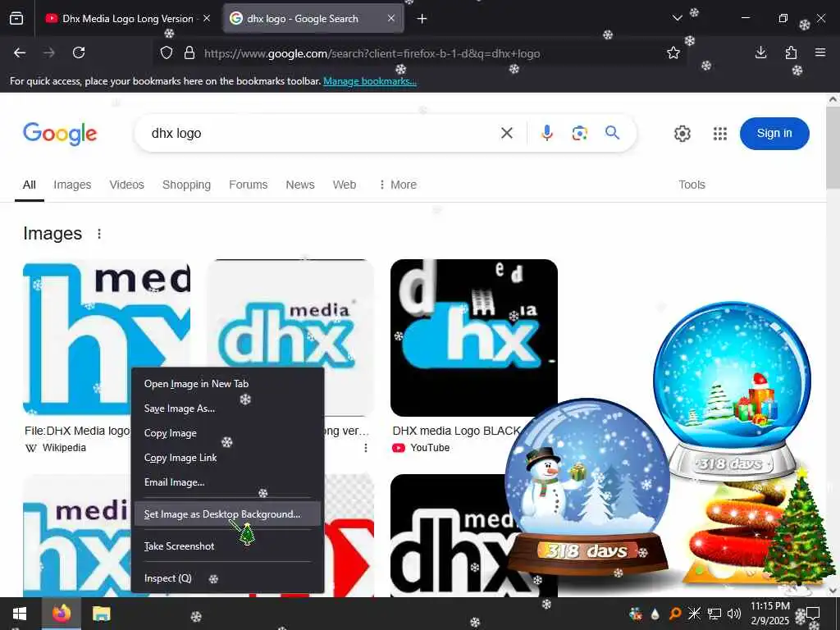Choose Take Screenshot from context menu

(x=228, y=546)
